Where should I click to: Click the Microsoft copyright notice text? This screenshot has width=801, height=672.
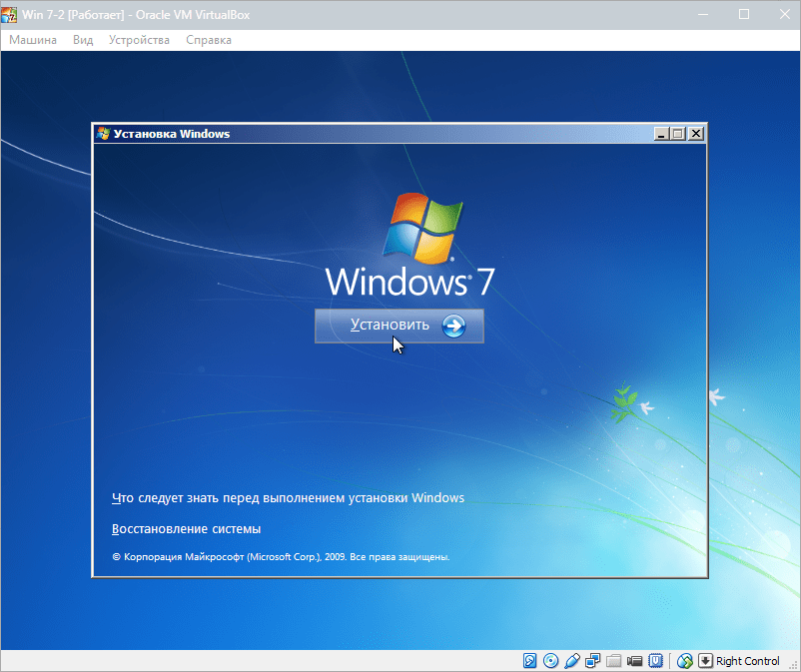(x=281, y=556)
